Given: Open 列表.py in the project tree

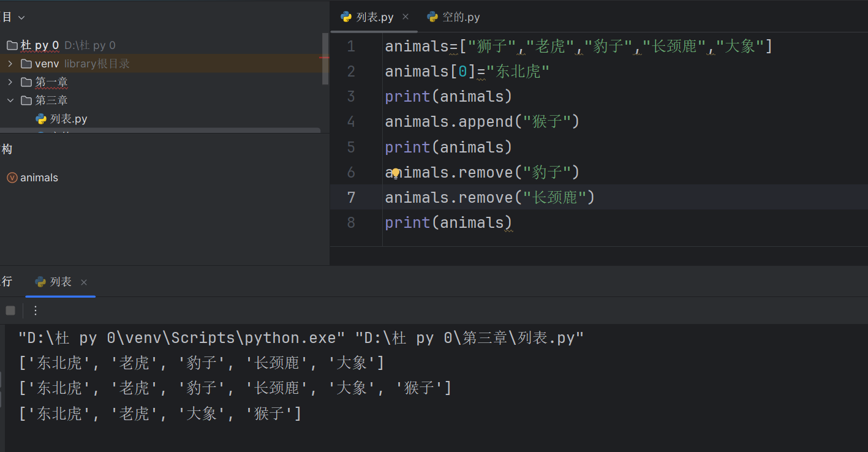Looking at the screenshot, I should (69, 119).
